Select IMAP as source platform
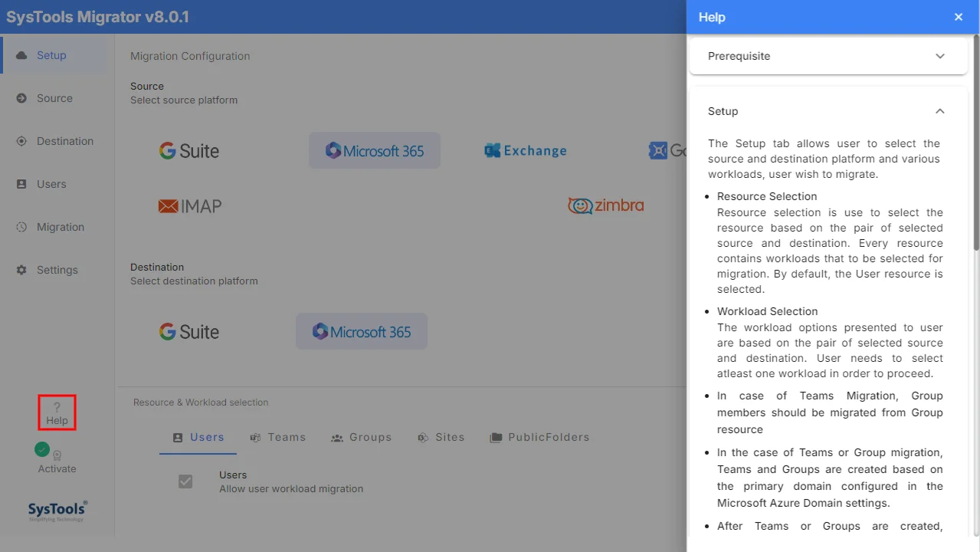The height and width of the screenshot is (552, 980). click(x=190, y=206)
